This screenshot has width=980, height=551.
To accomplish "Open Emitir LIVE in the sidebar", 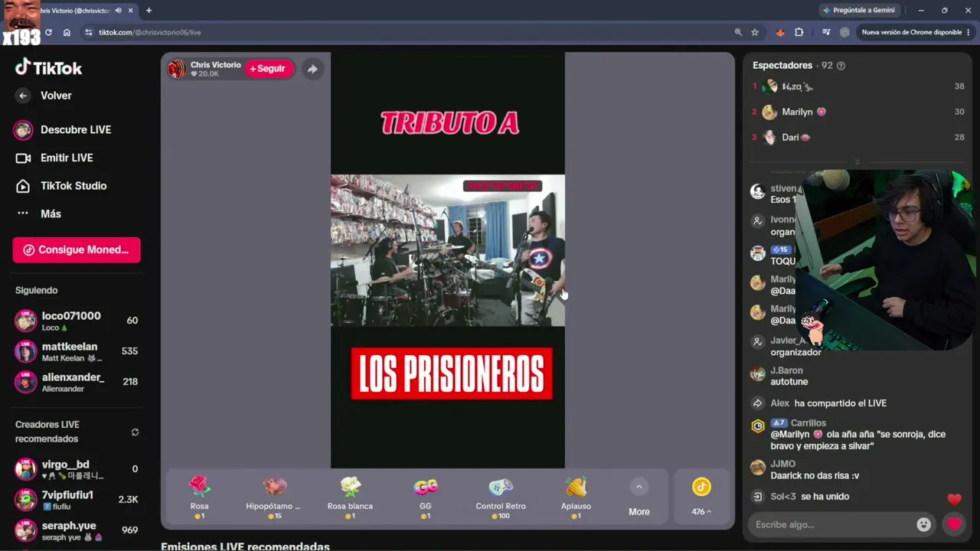I will (x=67, y=158).
